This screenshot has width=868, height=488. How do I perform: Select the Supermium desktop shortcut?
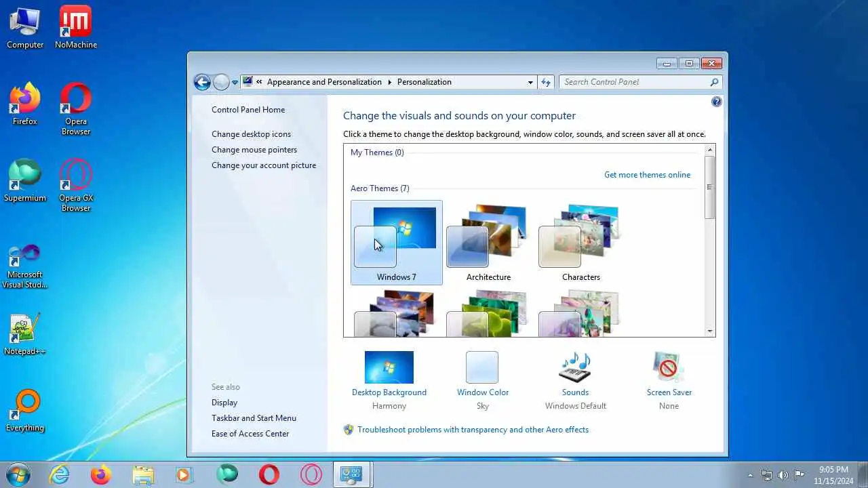(x=25, y=181)
